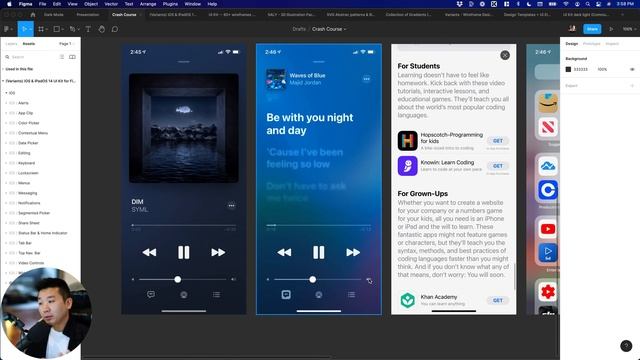Pause the DIM track
This screenshot has width=640, height=360.
coord(184,252)
